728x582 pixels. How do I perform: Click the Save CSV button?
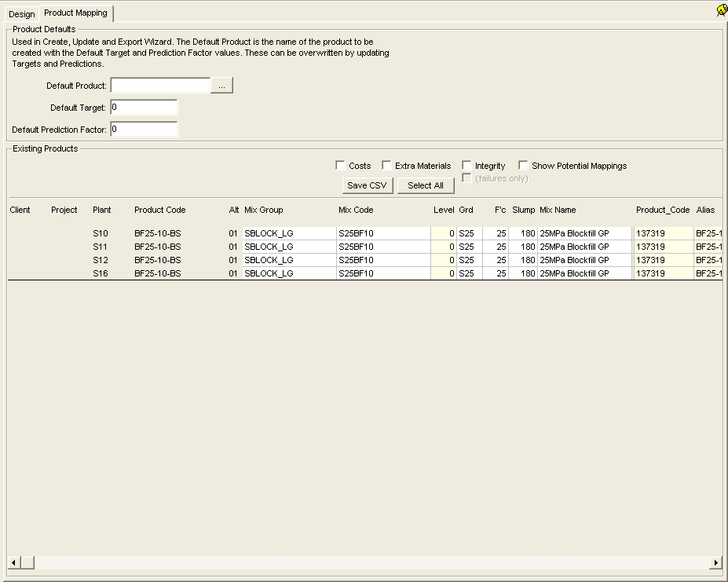click(368, 185)
